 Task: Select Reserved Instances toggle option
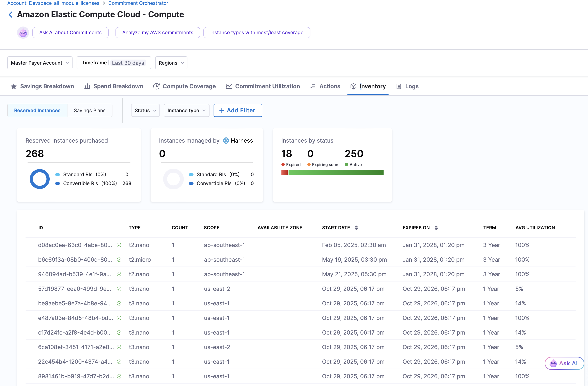37,110
